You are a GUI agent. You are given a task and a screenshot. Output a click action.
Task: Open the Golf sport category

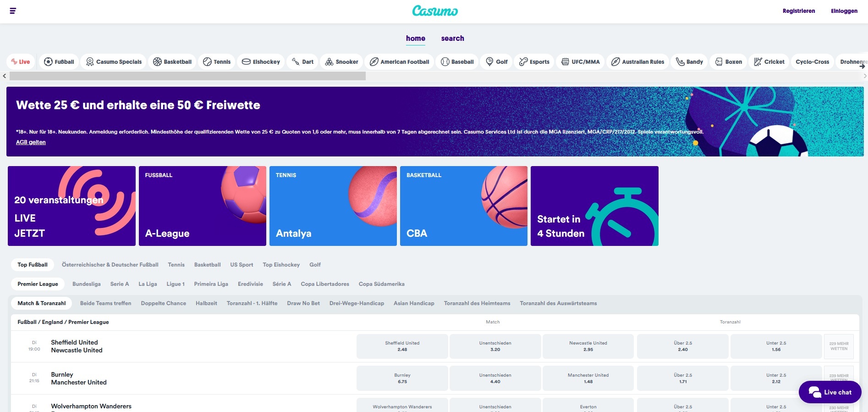pyautogui.click(x=497, y=62)
